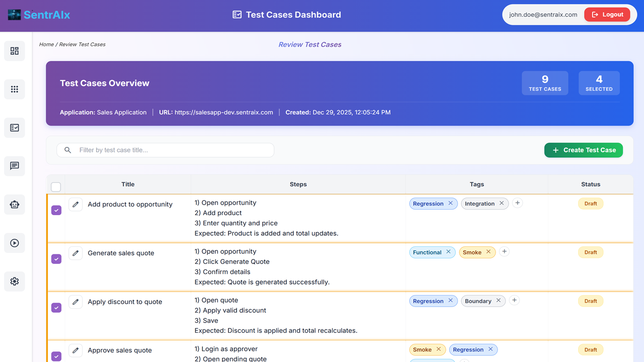644x362 pixels.
Task: Click the search magnifier icon in filter
Action: [x=68, y=150]
